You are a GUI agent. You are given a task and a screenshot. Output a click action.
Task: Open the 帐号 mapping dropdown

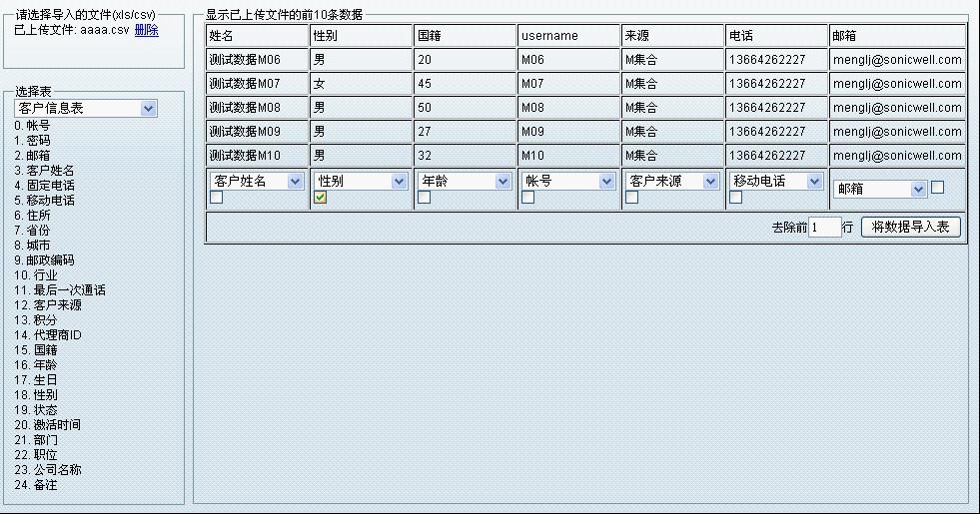(567, 181)
